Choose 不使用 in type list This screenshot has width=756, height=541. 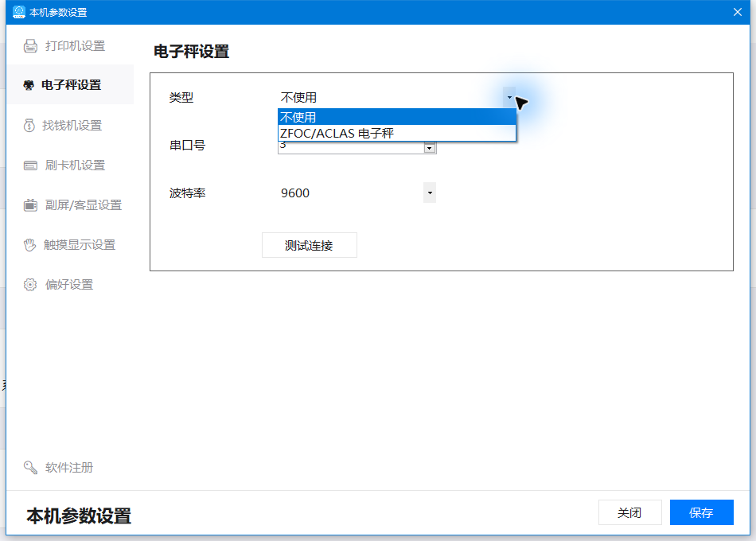click(x=397, y=117)
